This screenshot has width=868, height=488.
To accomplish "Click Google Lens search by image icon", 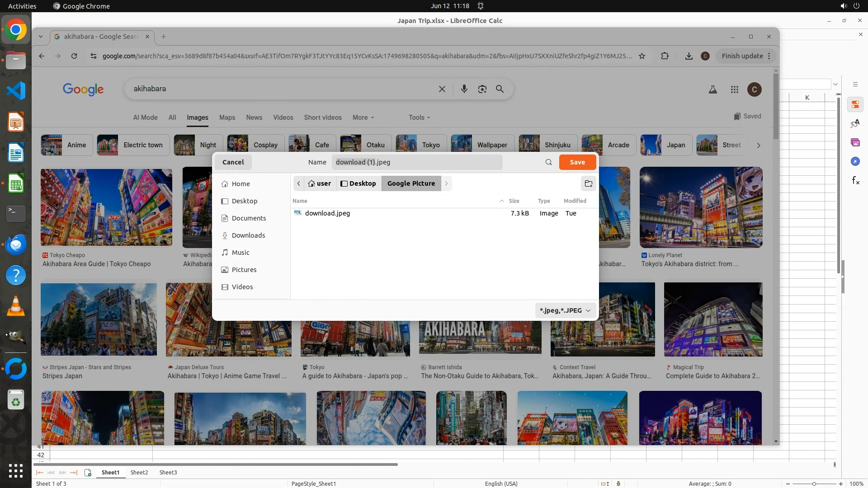I will (482, 89).
